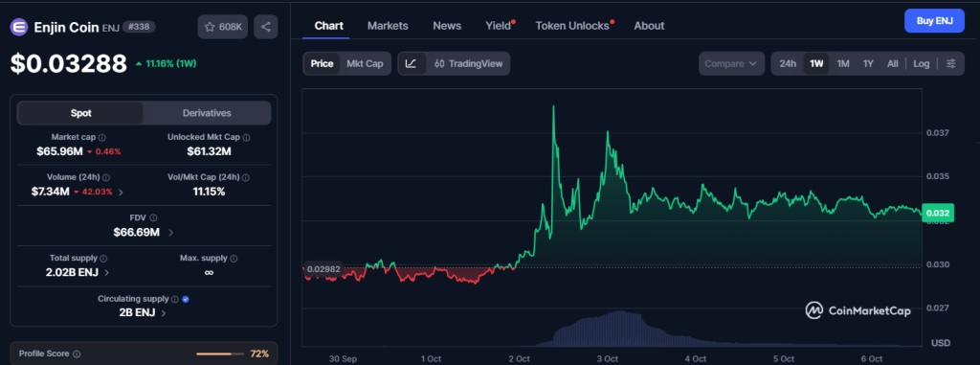Open chart settings sliders icon
Viewport: 980px width, 365px height.
pyautogui.click(x=950, y=63)
